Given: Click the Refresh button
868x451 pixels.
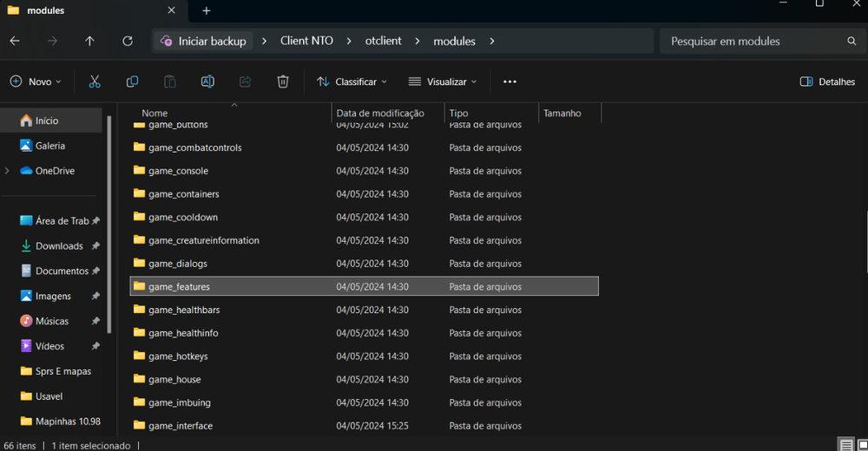Looking at the screenshot, I should click(128, 41).
